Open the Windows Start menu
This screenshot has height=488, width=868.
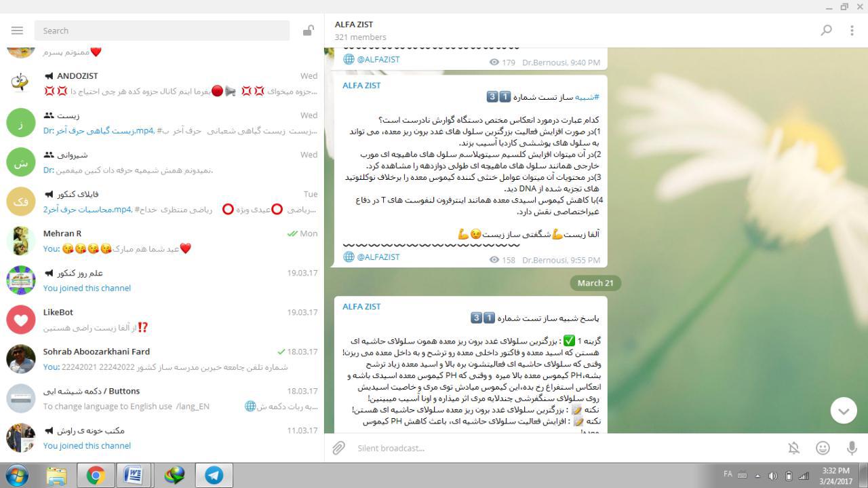(17, 475)
